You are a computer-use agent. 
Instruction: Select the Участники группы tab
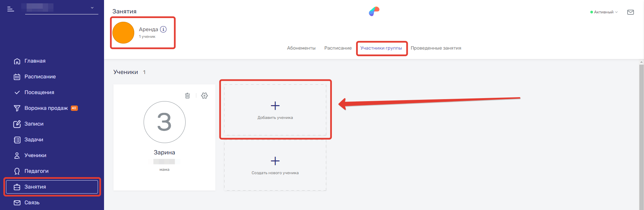coord(381,48)
